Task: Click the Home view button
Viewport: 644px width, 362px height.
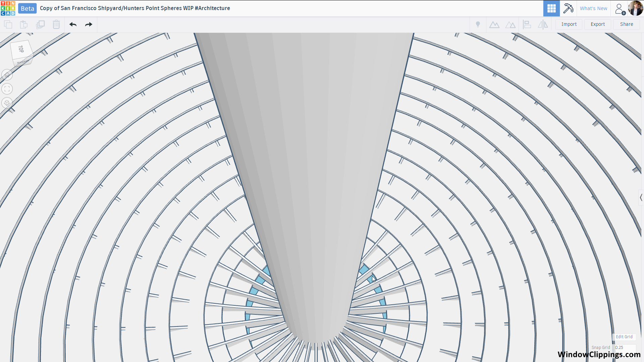Action: 7,75
